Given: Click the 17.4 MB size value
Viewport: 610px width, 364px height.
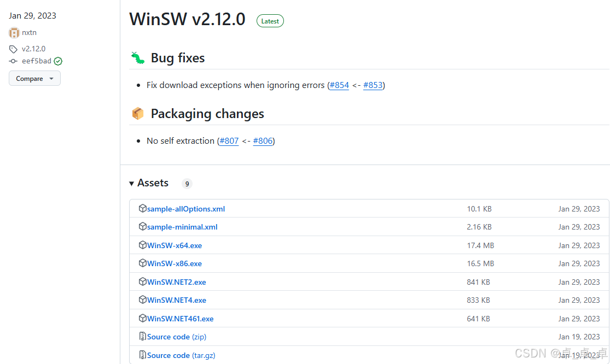Looking at the screenshot, I should coord(480,245).
